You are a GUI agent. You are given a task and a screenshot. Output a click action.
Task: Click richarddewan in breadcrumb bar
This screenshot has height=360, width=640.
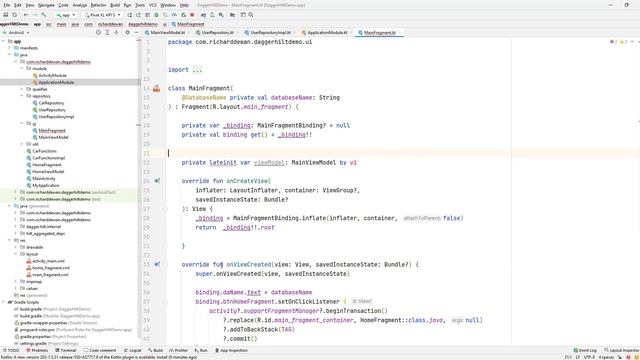point(110,24)
